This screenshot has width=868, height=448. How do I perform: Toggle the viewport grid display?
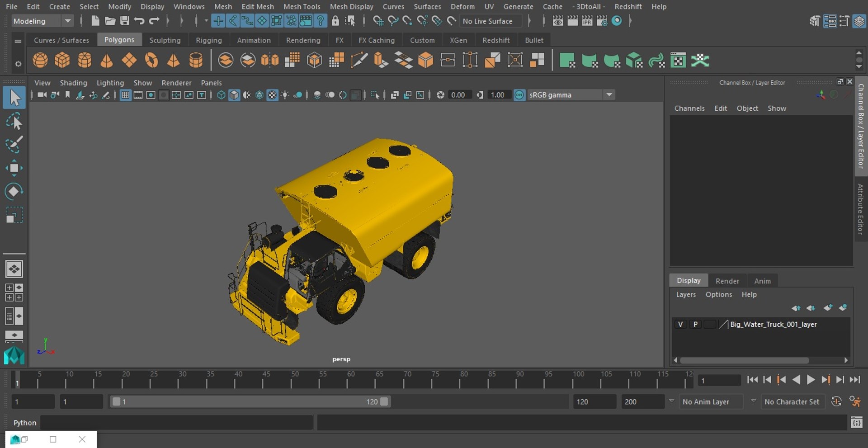point(125,95)
